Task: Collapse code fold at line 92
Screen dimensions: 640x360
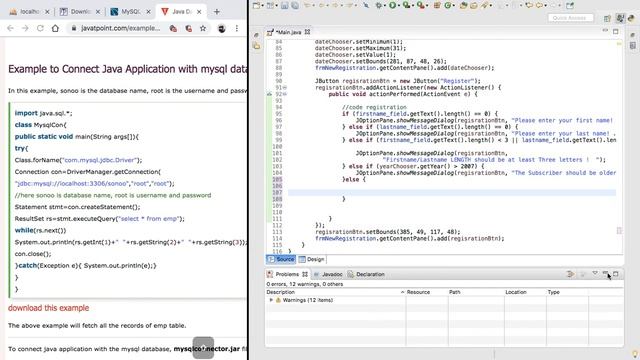Action: [285, 94]
